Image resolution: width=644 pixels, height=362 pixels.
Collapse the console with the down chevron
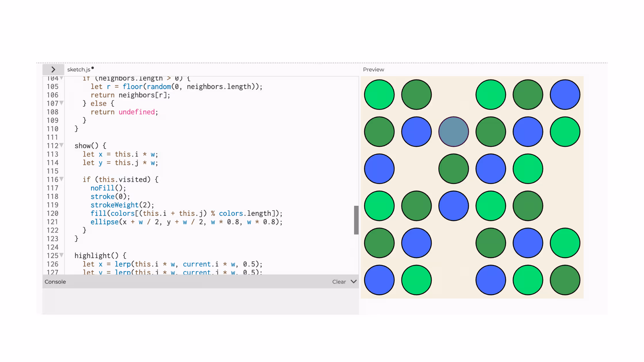click(x=354, y=282)
